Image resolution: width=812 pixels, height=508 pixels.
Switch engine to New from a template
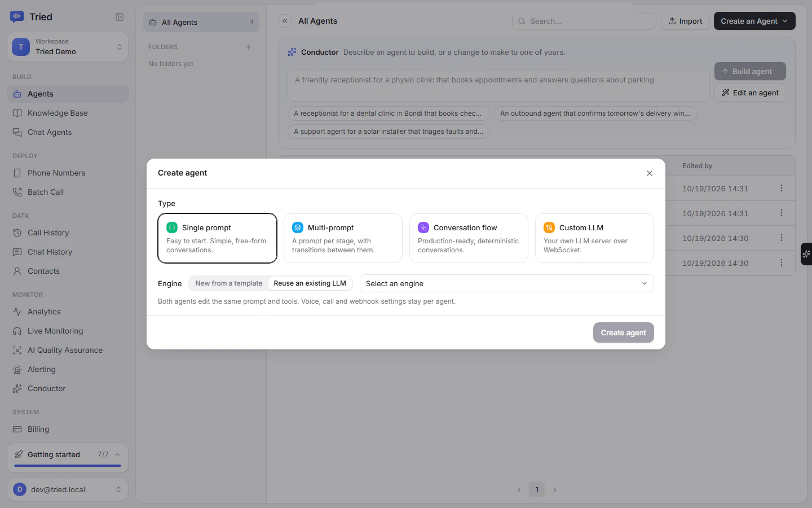pos(229,283)
